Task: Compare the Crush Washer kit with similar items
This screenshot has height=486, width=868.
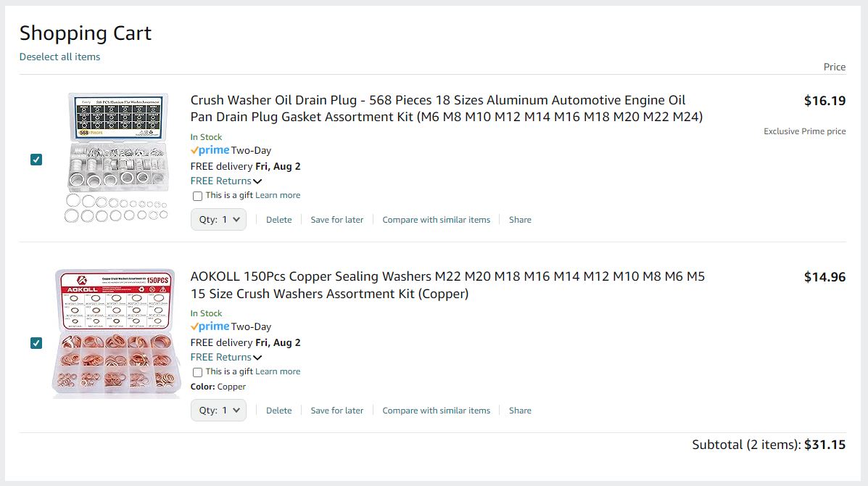Action: click(436, 219)
